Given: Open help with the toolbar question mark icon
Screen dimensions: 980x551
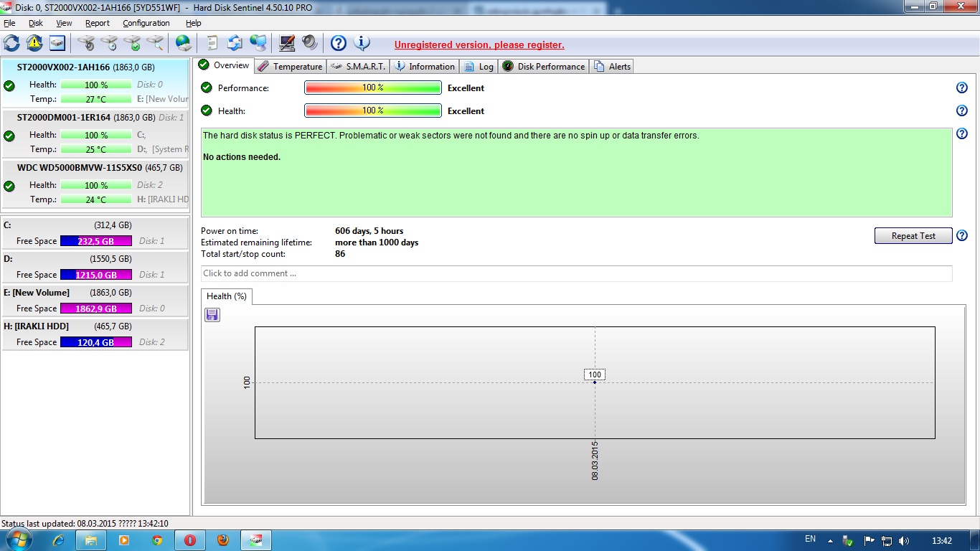Looking at the screenshot, I should tap(339, 43).
